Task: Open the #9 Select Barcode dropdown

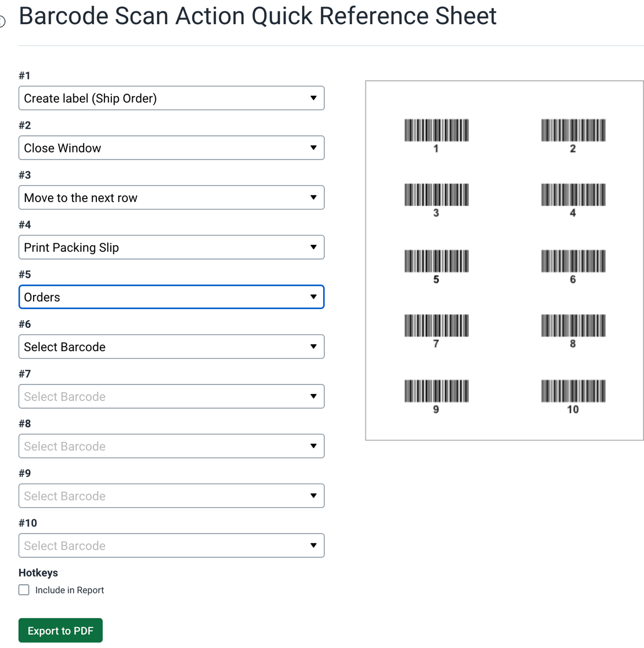Action: click(x=171, y=496)
